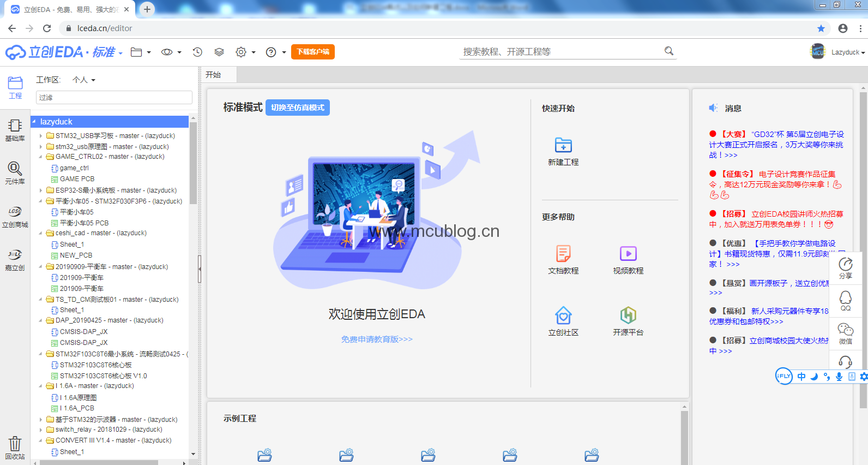Screen dimensions: 868x465
Task: Click the iFLY microphone voice input icon
Action: point(839,377)
